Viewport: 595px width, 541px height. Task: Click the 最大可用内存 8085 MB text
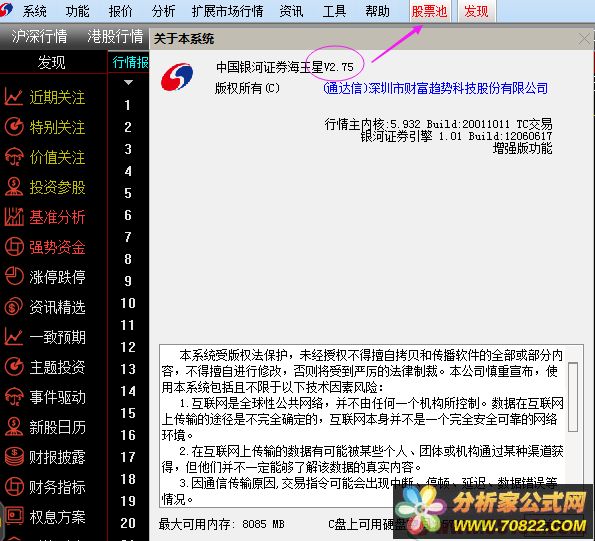tap(222, 524)
